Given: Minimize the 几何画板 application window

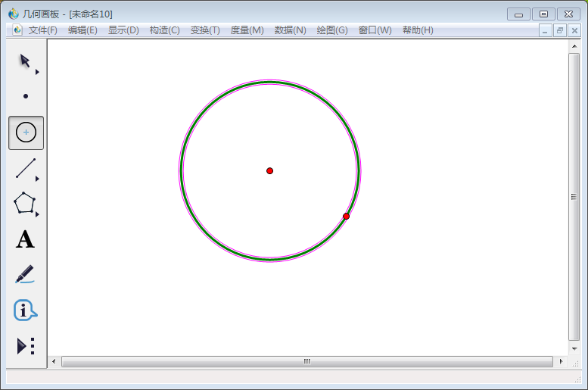Looking at the screenshot, I should [x=518, y=14].
